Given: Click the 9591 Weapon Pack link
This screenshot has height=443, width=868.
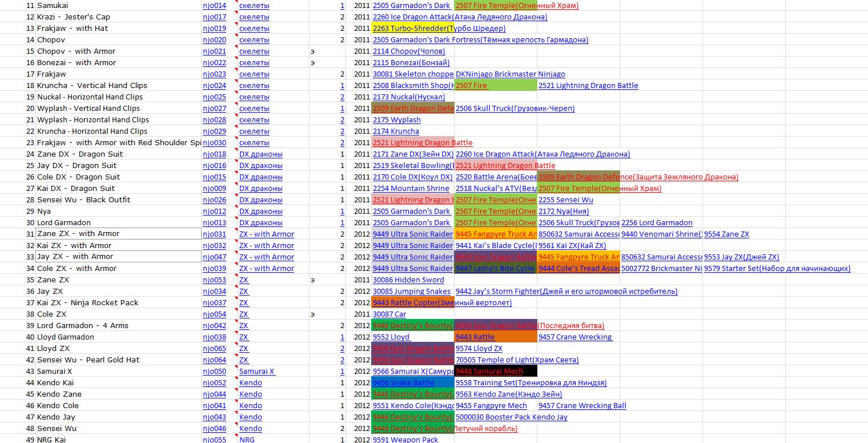Looking at the screenshot, I should tap(405, 440).
